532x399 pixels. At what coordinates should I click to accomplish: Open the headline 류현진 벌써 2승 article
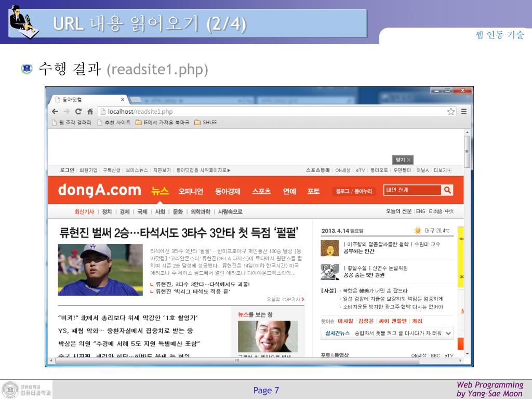tap(179, 233)
